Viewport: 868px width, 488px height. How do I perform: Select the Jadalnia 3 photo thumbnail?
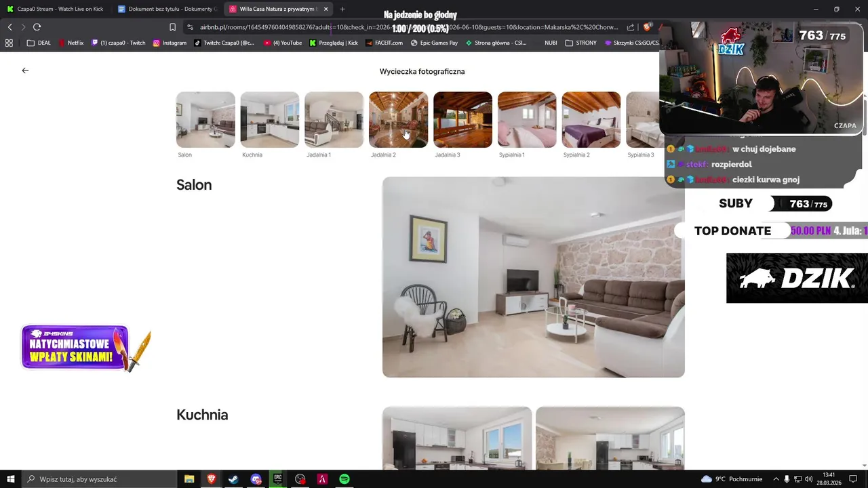point(462,119)
